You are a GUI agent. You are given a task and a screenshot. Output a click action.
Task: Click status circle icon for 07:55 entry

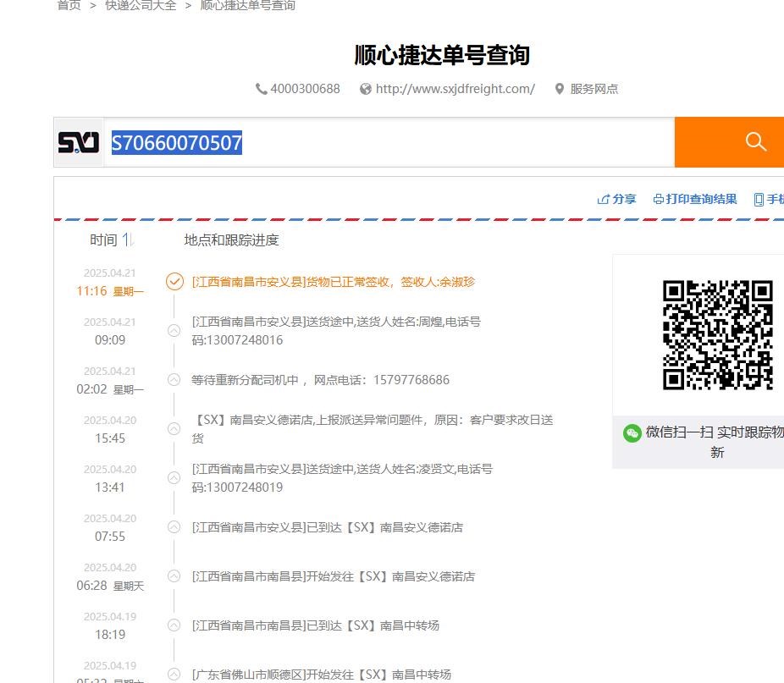click(x=174, y=526)
